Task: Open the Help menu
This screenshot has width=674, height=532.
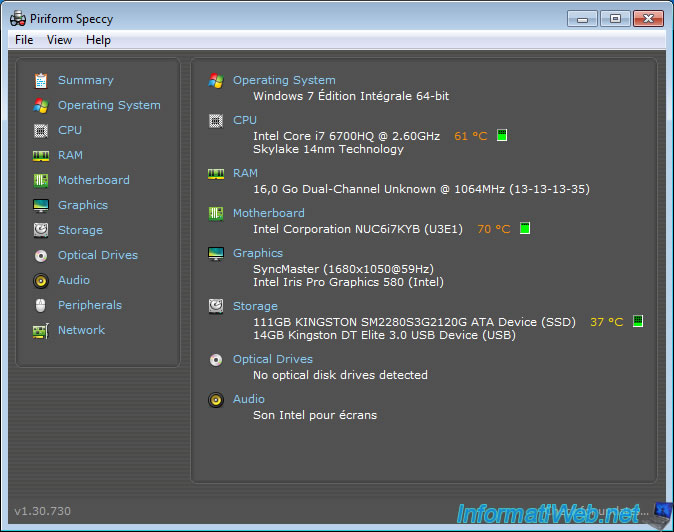Action: point(98,40)
